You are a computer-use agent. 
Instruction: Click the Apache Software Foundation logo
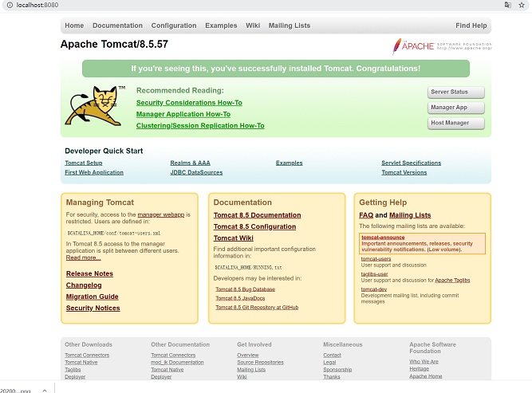[442, 46]
